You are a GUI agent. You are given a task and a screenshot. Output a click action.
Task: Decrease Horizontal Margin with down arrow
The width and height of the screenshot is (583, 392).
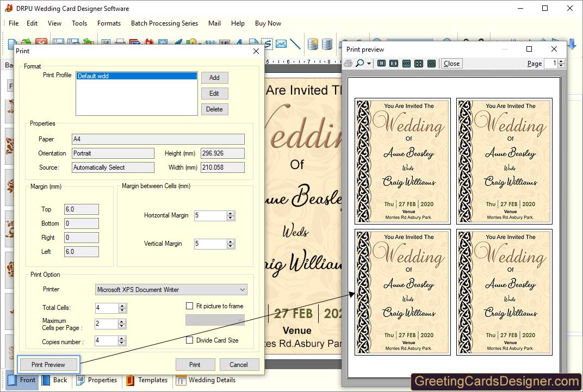click(x=231, y=217)
